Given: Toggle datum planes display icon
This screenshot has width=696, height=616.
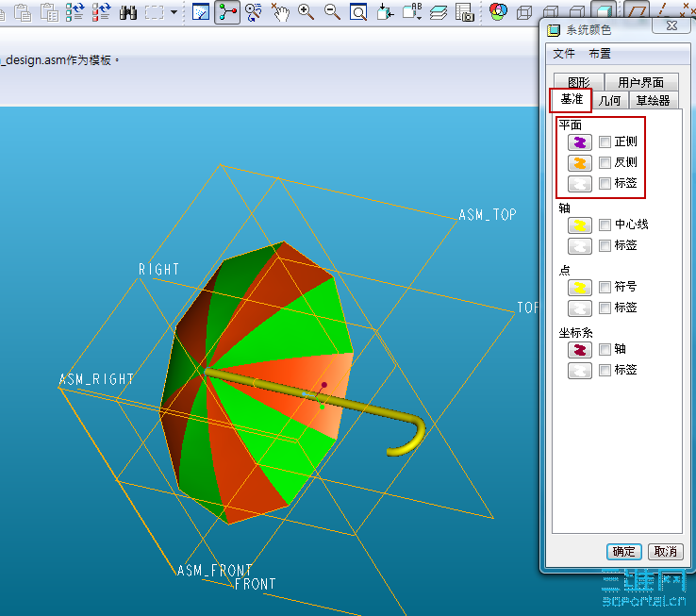Looking at the screenshot, I should click(x=637, y=9).
